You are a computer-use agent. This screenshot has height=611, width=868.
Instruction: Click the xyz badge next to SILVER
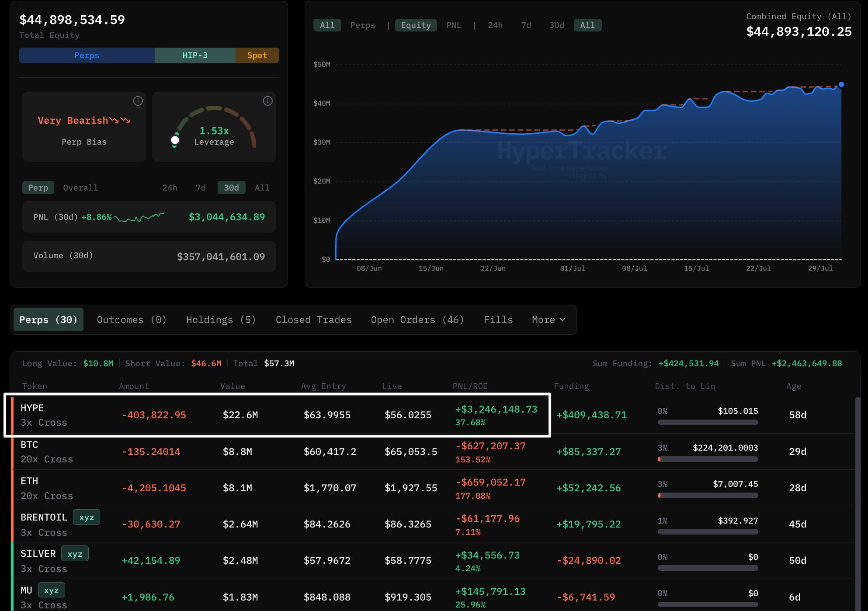75,553
